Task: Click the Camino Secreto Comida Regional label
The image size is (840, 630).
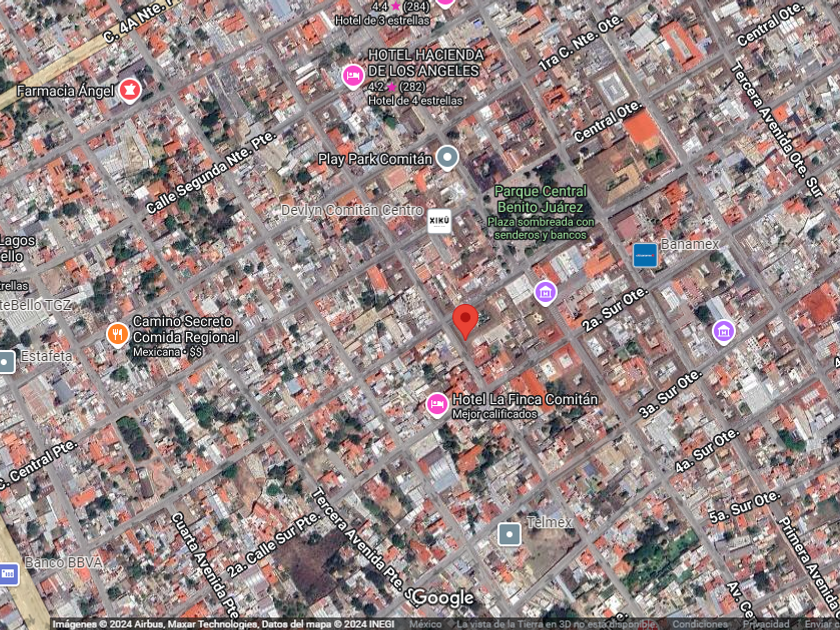Action: pyautogui.click(x=185, y=329)
